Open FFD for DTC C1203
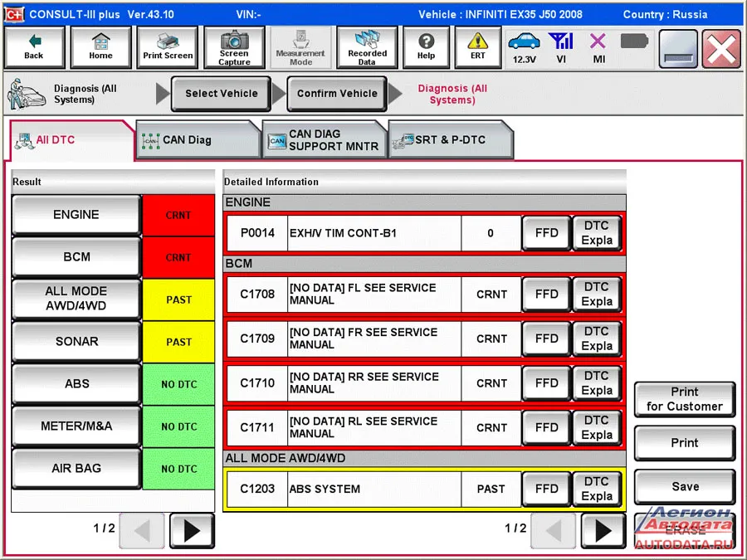This screenshot has height=560, width=747. click(546, 489)
